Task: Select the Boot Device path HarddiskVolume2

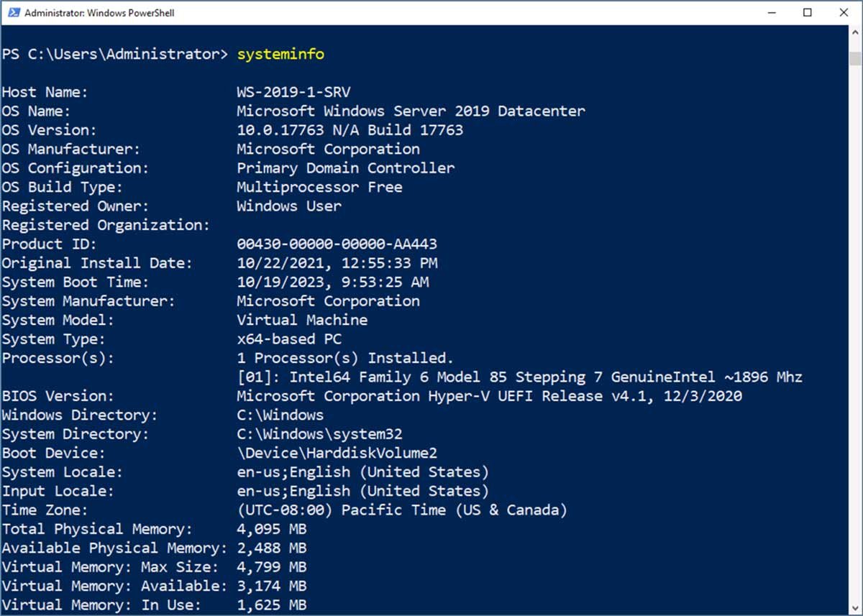Action: (338, 453)
